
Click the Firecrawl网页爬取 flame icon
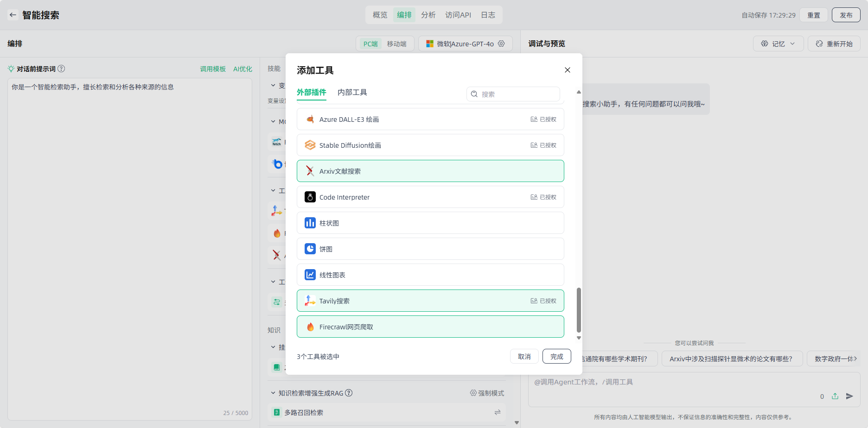click(x=310, y=327)
